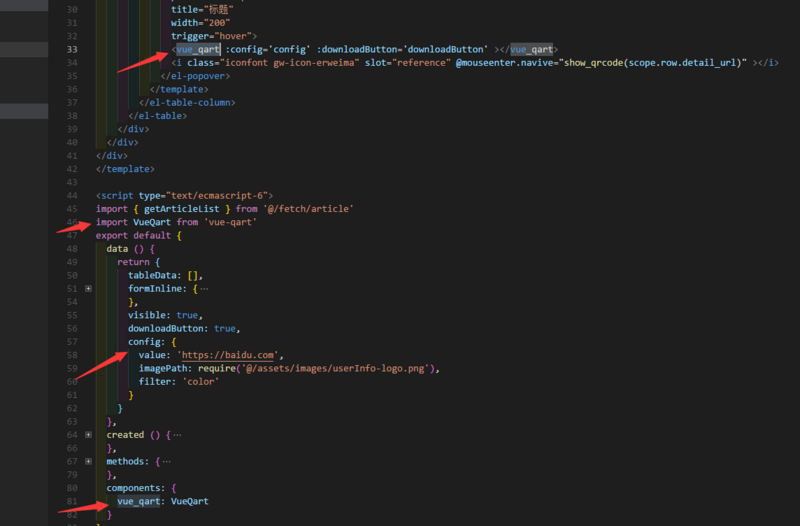Click the :downloadButton='downloadButton' attribute
This screenshot has height=526, width=800.
click(402, 49)
